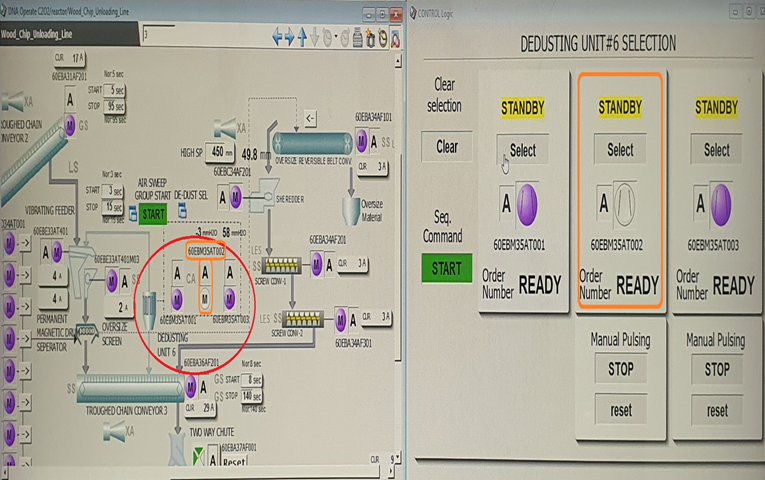The height and width of the screenshot is (480, 765).
Task: Select dedusting unit 60EBM35AT001
Action: pos(523,150)
